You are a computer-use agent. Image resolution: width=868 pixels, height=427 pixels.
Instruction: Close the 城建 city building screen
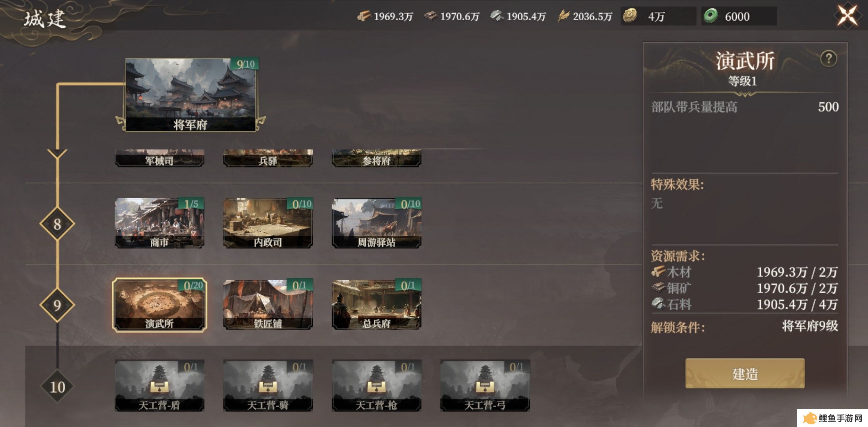coord(847,16)
